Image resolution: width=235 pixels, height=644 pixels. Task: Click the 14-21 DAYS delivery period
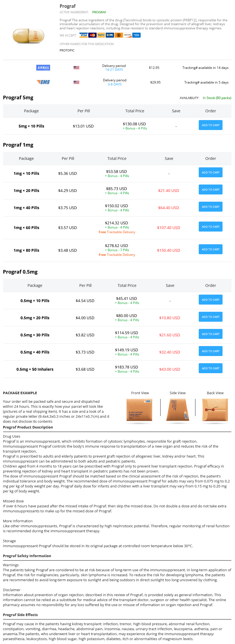point(114,70)
